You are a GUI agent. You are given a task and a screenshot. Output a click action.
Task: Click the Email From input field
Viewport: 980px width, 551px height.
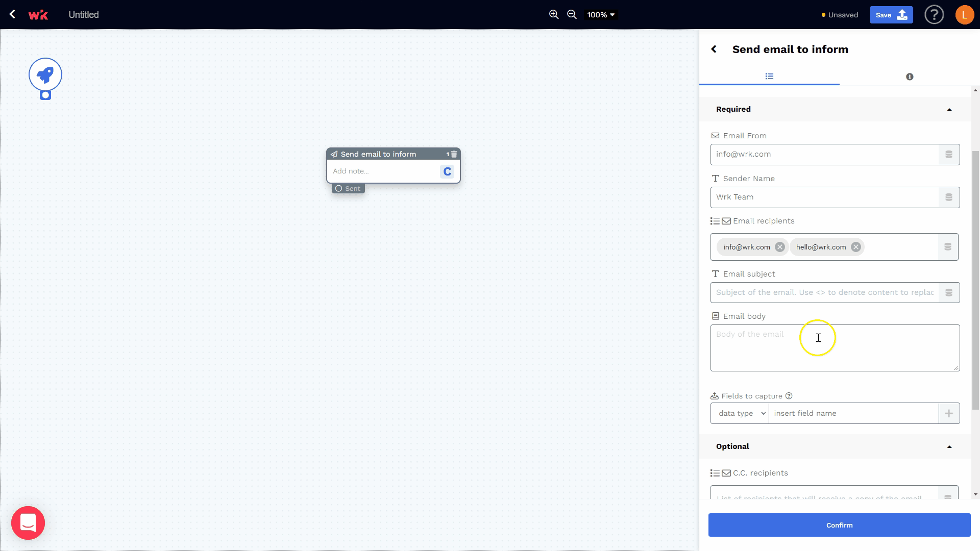pos(824,155)
